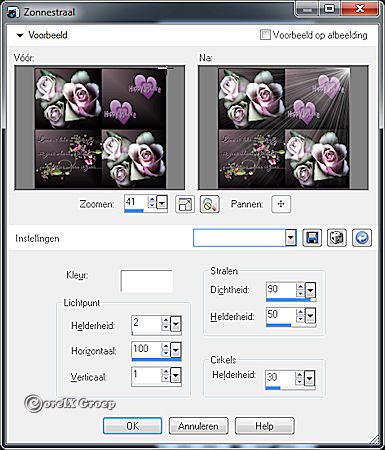Open the Horizontaal slider dropdown
The width and height of the screenshot is (385, 450).
[176, 350]
